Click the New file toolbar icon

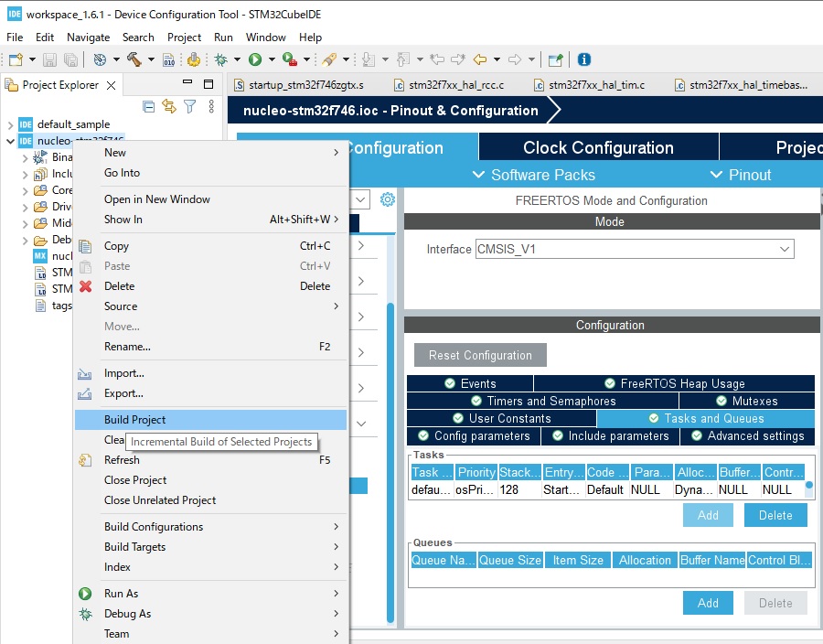click(16, 59)
